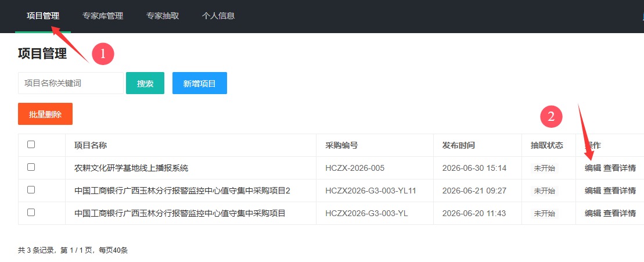This screenshot has width=644, height=262.
Task: Click the 未开始 status of first row
Action: (544, 168)
